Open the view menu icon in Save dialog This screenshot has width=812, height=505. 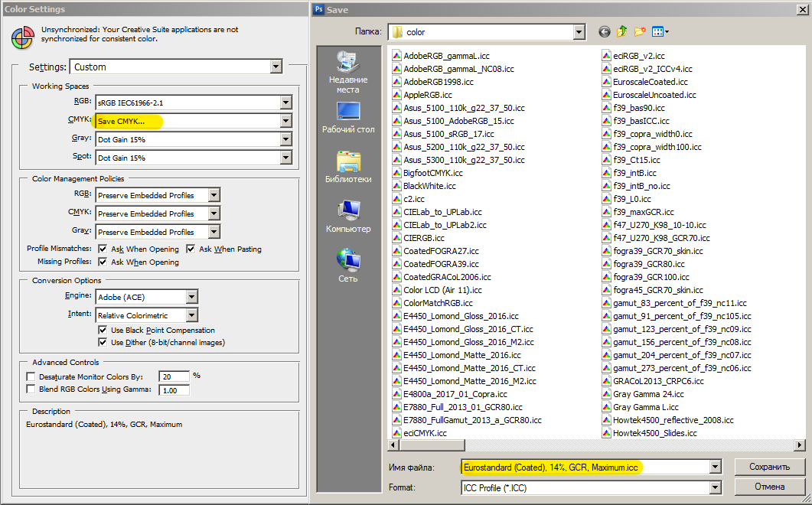660,32
